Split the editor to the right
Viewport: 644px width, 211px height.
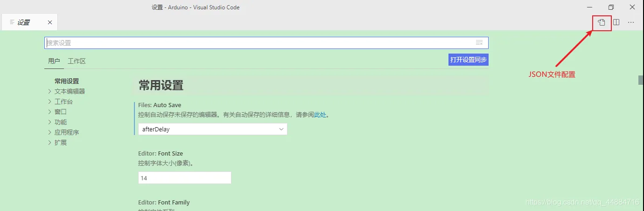(616, 22)
